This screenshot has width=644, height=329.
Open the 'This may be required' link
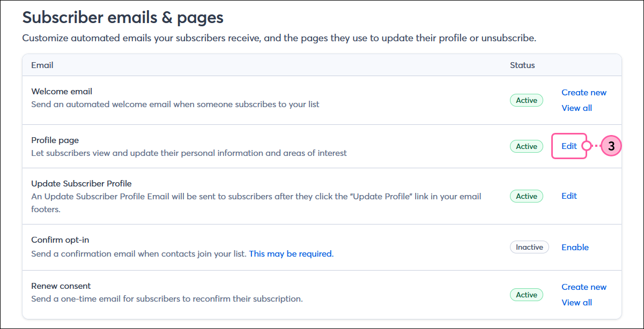(x=291, y=253)
